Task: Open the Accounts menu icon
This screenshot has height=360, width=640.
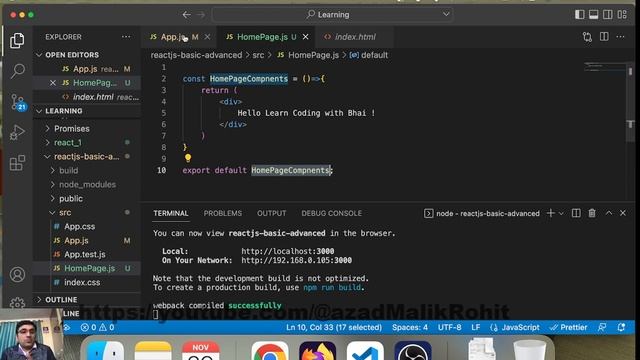Action: (17, 274)
